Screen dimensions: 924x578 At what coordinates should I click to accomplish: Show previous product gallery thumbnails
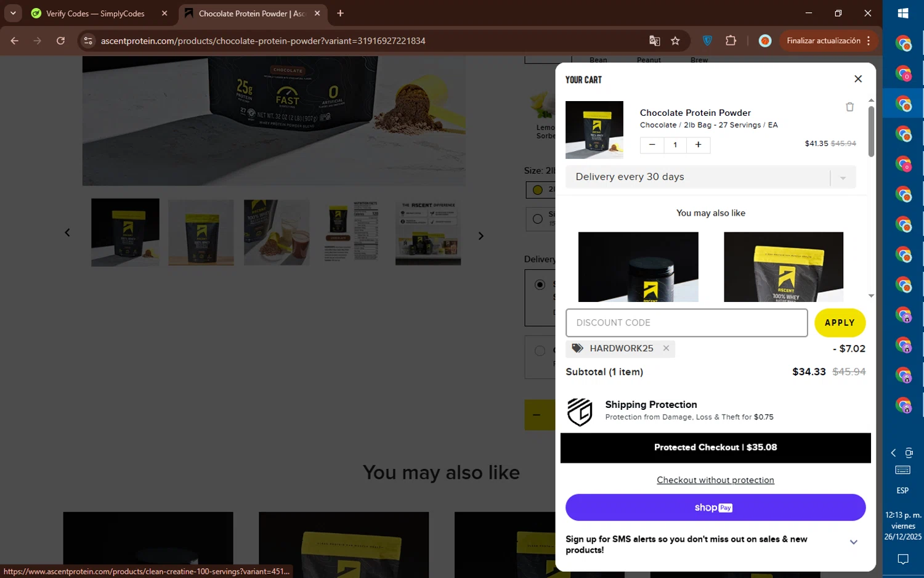pyautogui.click(x=67, y=232)
